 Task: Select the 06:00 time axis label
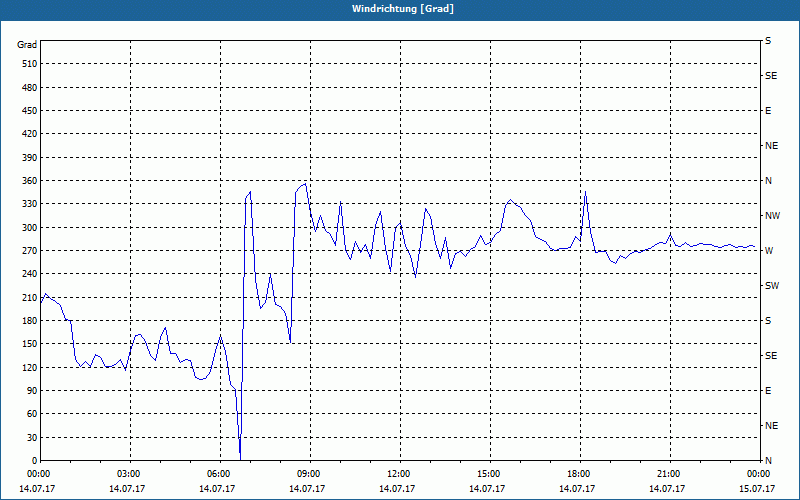point(217,473)
